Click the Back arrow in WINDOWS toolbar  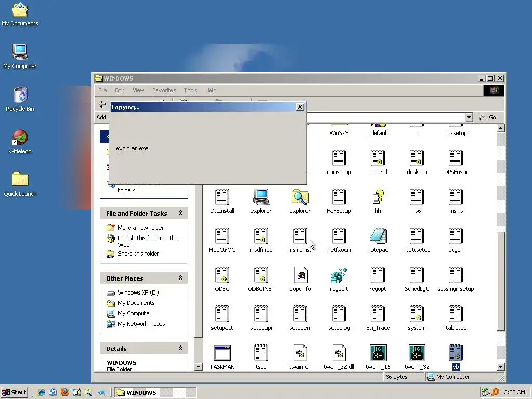(x=102, y=104)
